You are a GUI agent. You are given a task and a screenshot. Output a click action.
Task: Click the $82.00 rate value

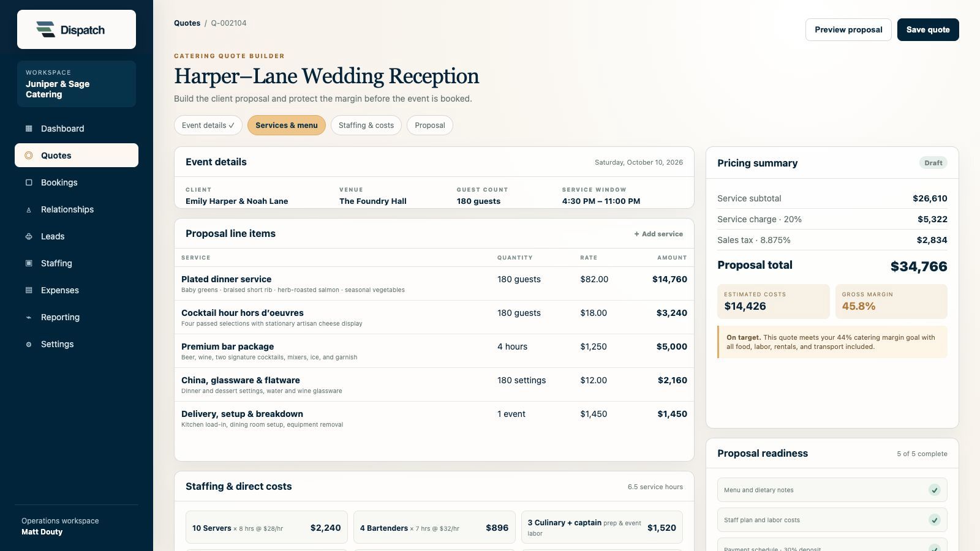pos(594,279)
